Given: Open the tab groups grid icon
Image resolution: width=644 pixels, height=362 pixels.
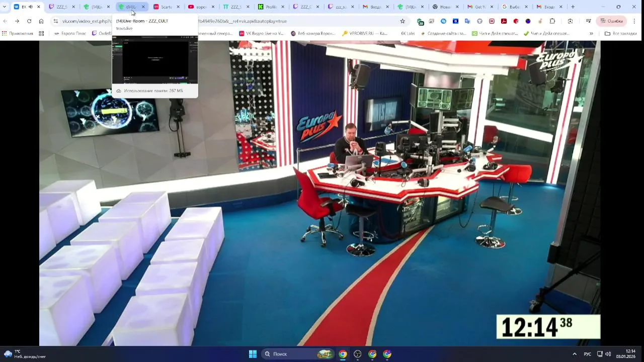Looking at the screenshot, I should (41, 33).
